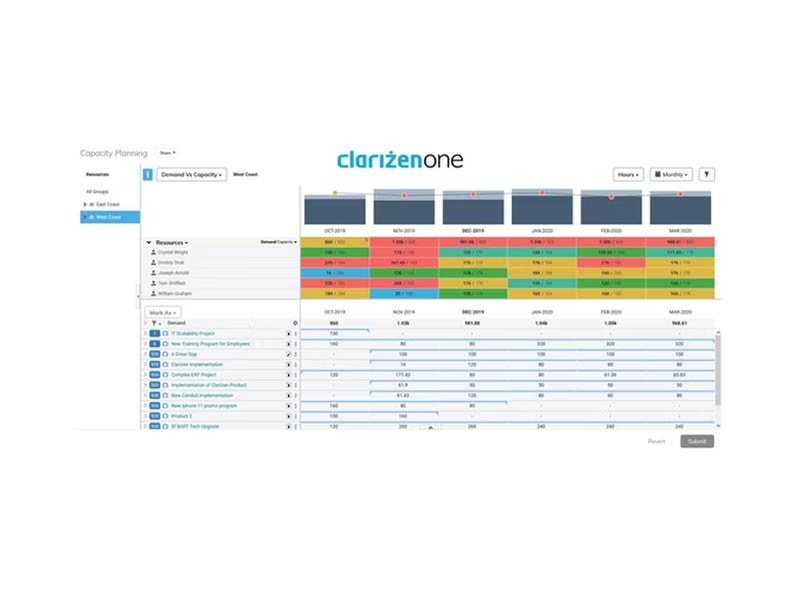Expand the East Coast group chevron
The height and width of the screenshot is (600, 800).
tap(85, 203)
